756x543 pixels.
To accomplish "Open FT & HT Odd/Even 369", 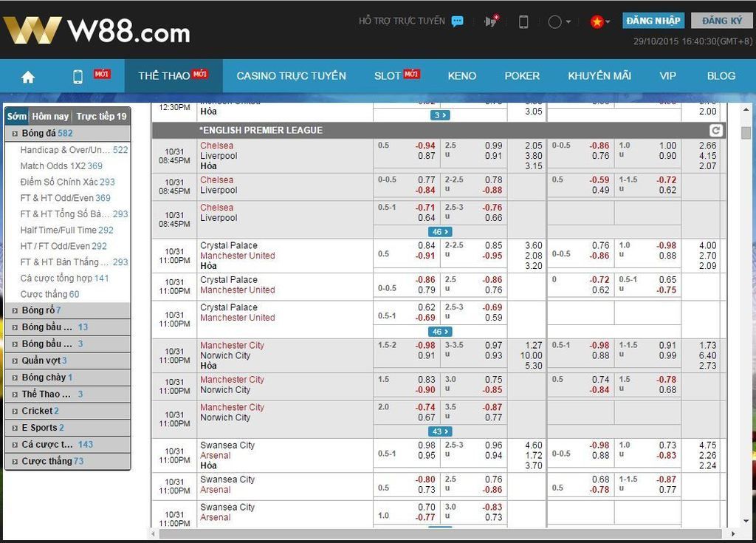I will [66, 198].
